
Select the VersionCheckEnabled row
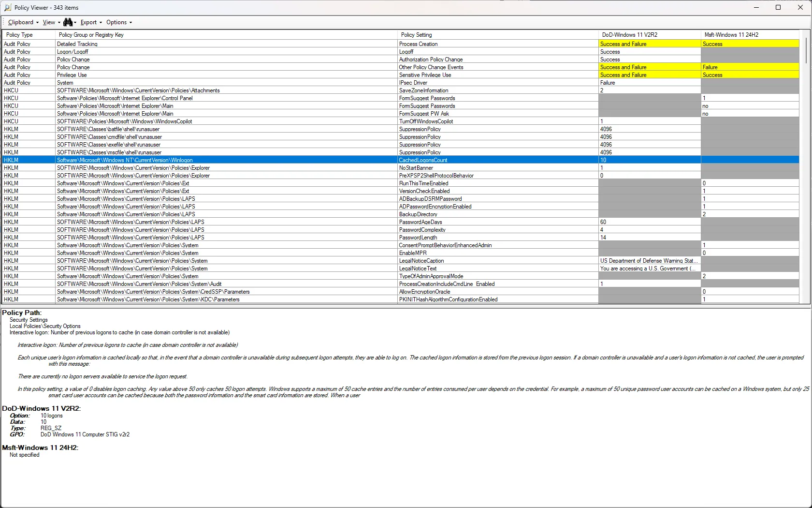pyautogui.click(x=400, y=191)
